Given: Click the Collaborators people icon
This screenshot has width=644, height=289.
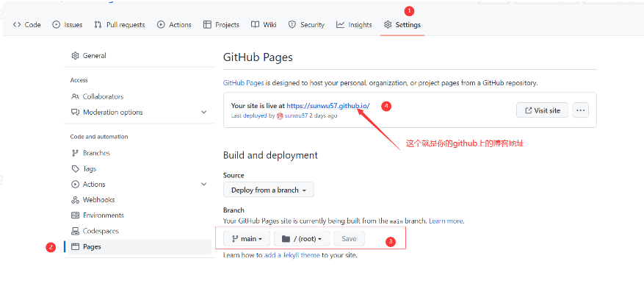Looking at the screenshot, I should click(x=75, y=96).
